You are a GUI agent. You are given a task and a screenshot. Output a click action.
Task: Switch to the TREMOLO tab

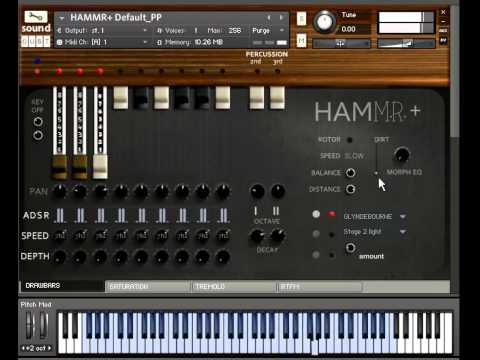[x=234, y=287]
